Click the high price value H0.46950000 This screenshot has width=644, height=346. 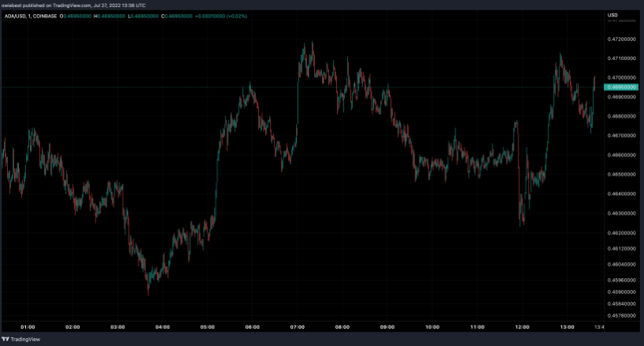(x=109, y=16)
